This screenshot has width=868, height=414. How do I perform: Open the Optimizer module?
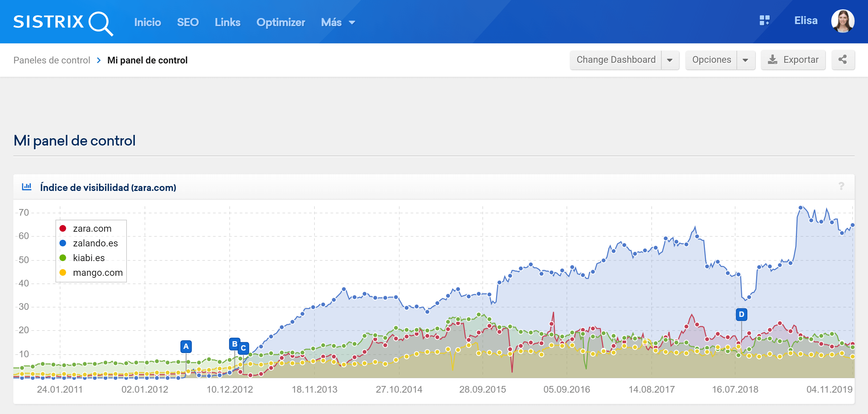(281, 22)
